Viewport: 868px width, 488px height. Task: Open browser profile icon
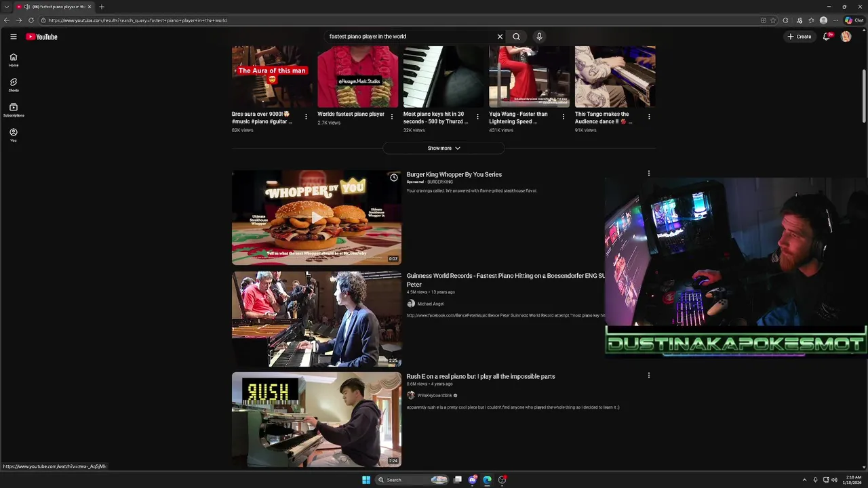(x=823, y=20)
